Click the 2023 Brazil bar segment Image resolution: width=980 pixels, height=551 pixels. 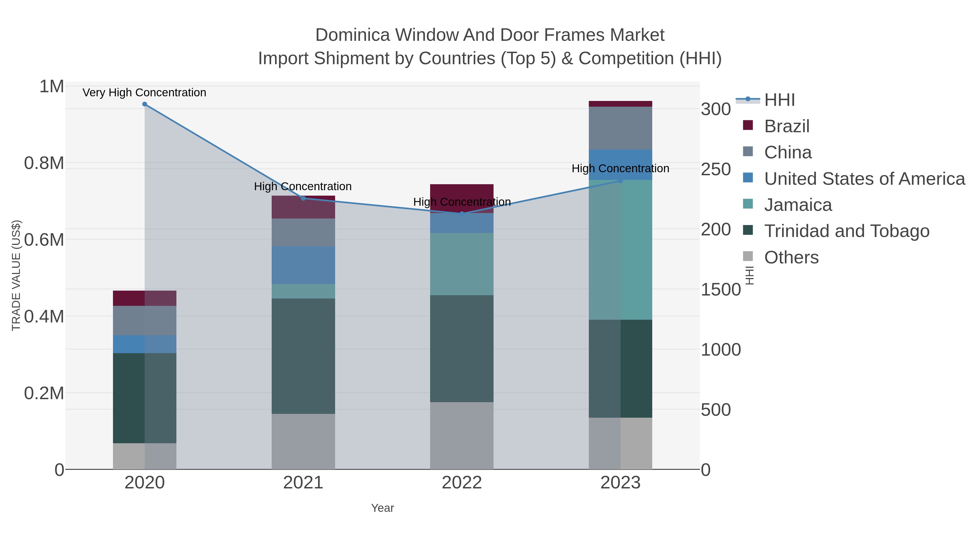pos(620,104)
